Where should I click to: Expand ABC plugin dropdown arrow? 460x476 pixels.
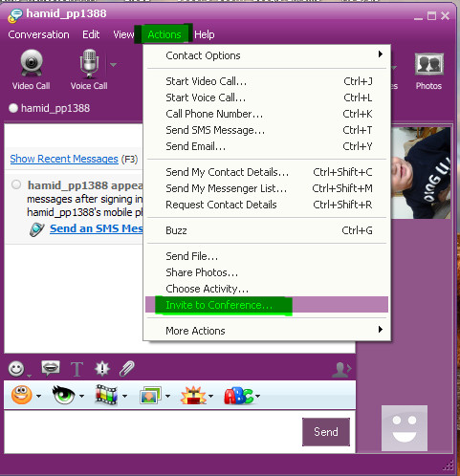(257, 396)
